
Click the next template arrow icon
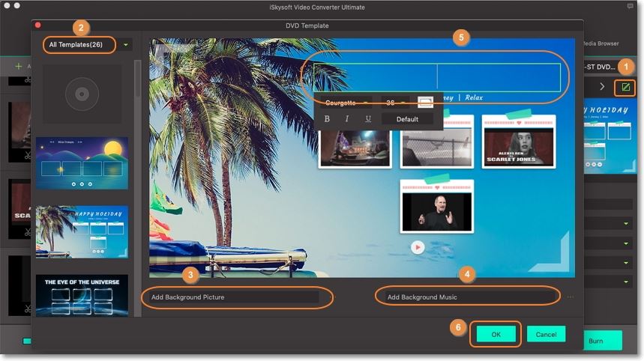click(601, 87)
